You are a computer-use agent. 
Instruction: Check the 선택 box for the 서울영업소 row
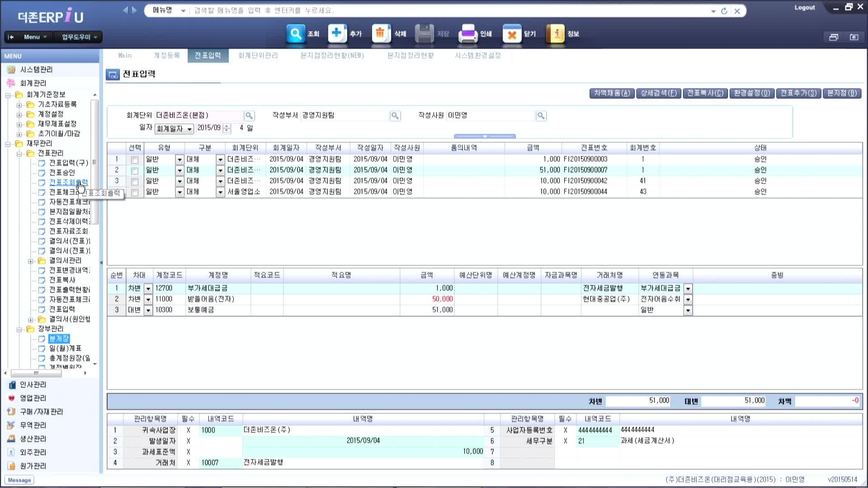(135, 192)
